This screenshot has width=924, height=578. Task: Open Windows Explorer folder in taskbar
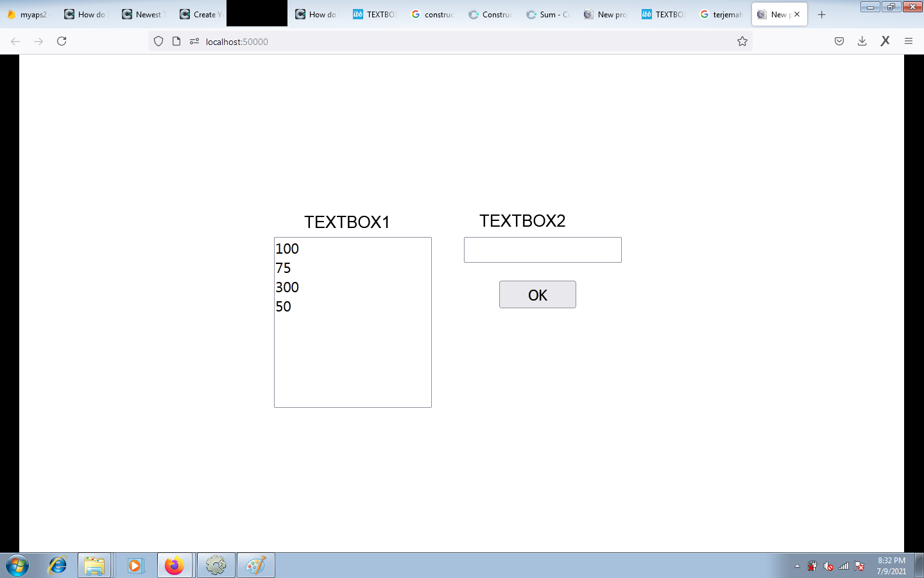(x=94, y=566)
